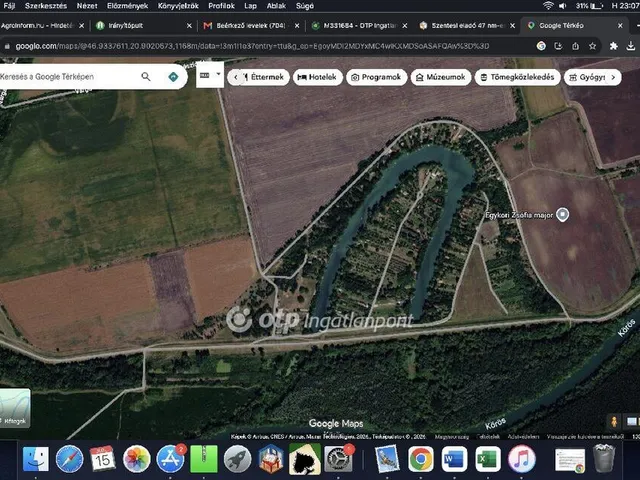Filter map by Éttermek
640x480 pixels.
[263, 77]
